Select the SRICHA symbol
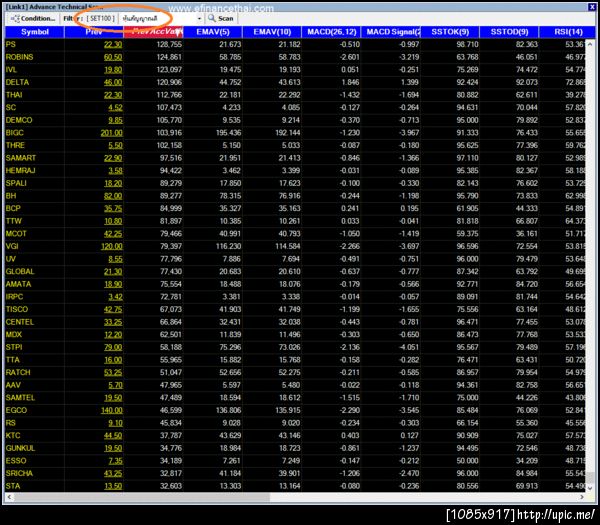Screen dimensions: 600x525 (19, 473)
